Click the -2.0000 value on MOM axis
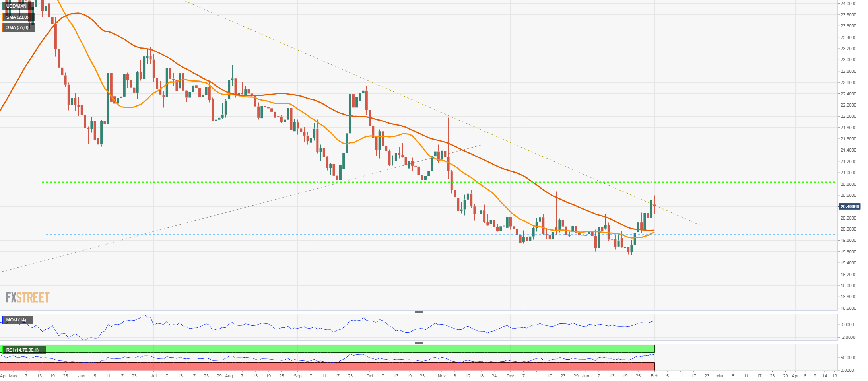Screen dimensions: 868x381 [x=847, y=337]
